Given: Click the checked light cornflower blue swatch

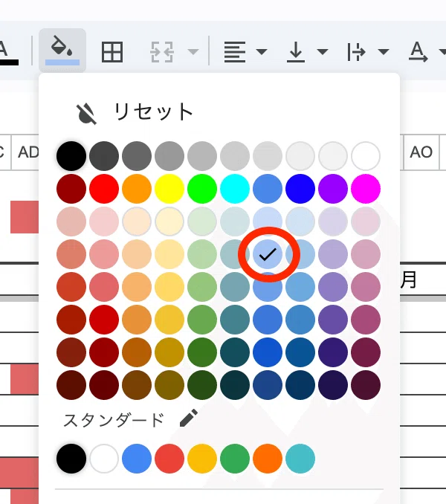Looking at the screenshot, I should point(268,254).
